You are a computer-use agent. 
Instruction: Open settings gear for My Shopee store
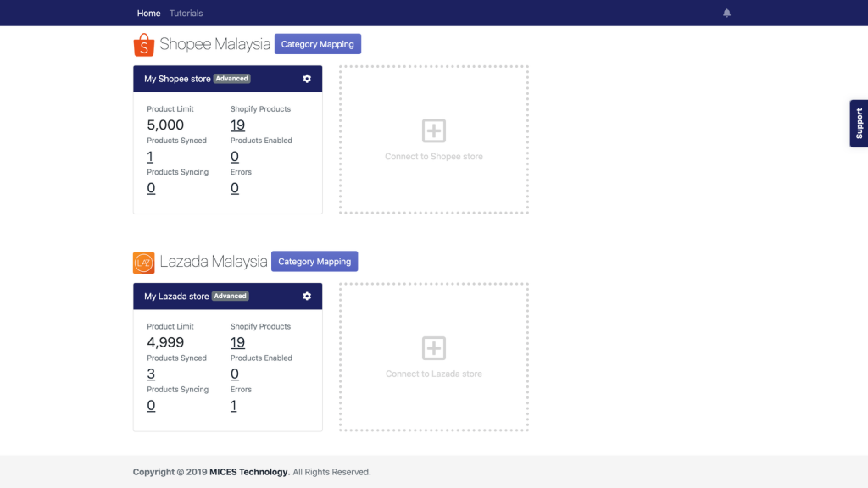pyautogui.click(x=307, y=79)
